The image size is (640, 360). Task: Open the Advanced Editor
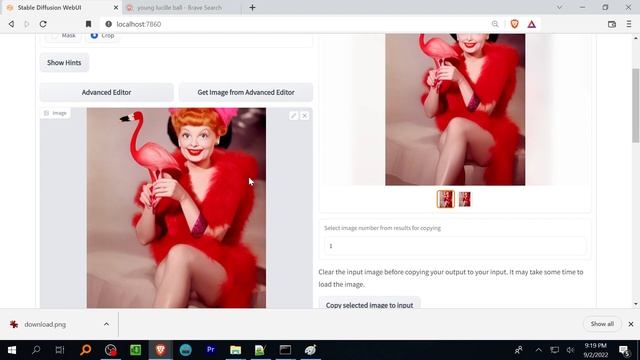coord(107,92)
